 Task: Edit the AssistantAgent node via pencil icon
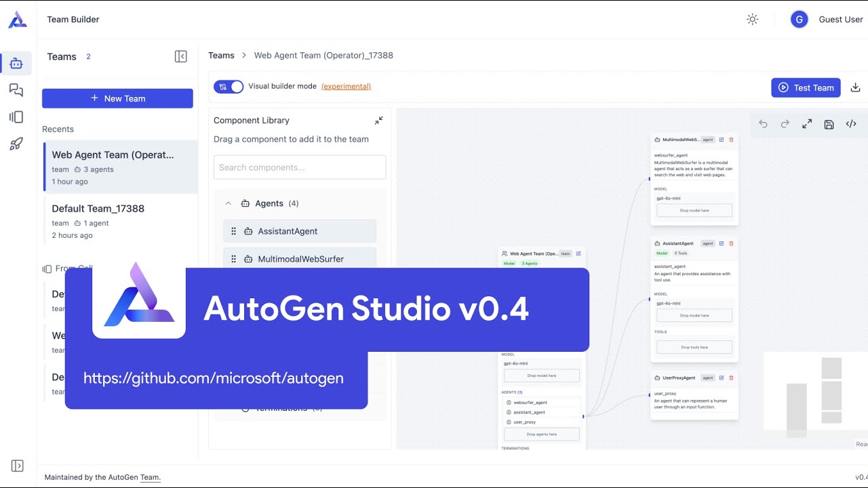(x=722, y=243)
